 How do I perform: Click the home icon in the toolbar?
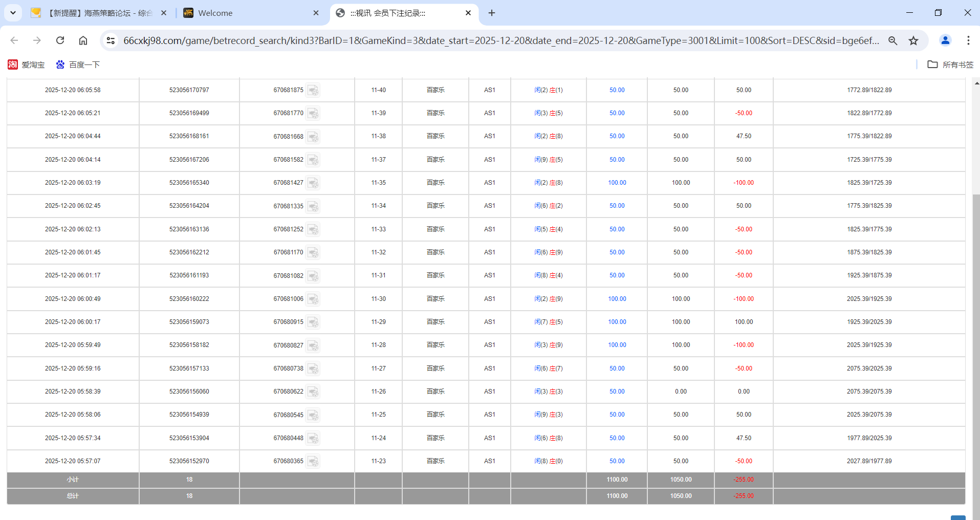point(83,40)
